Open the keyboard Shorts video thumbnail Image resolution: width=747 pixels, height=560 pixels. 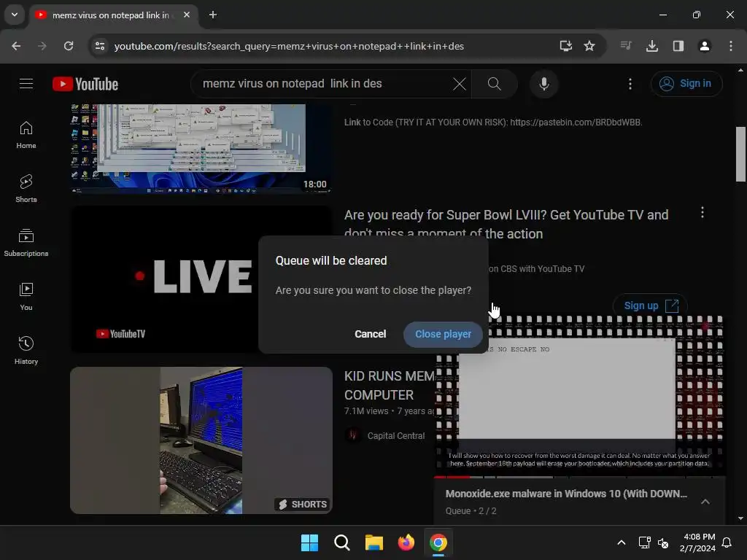tap(201, 440)
